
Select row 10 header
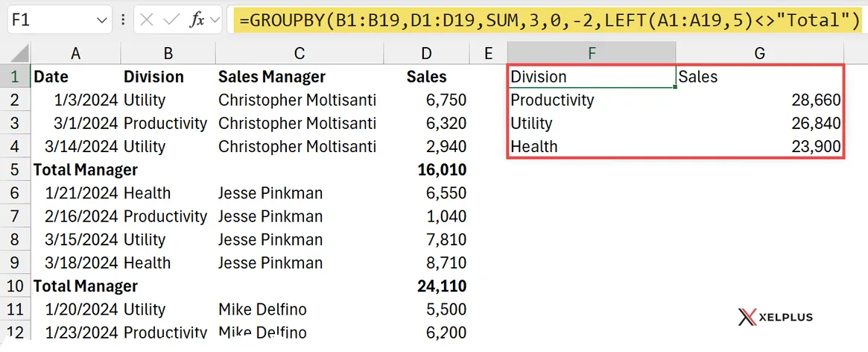[x=15, y=286]
